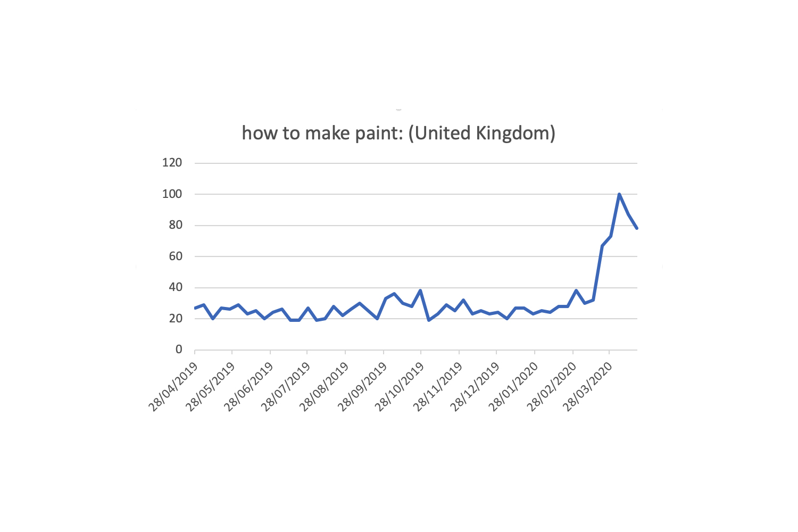
Task: Select the 28/07/2019 date label
Action: 286,387
